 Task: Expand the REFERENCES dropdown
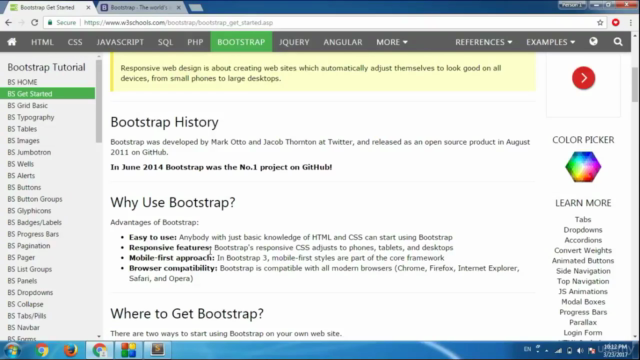click(x=483, y=42)
